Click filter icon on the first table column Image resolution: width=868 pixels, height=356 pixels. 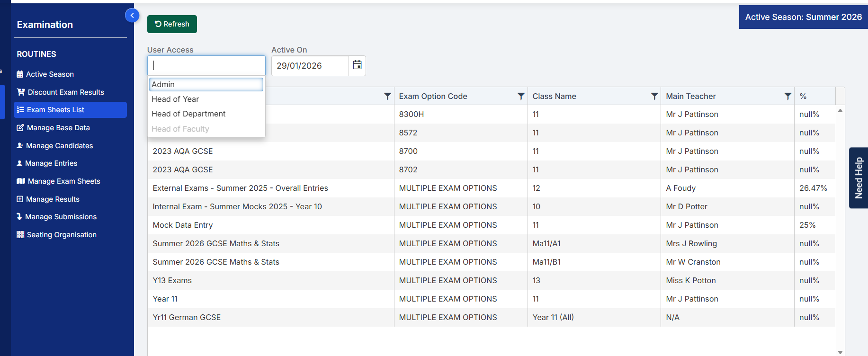click(387, 96)
